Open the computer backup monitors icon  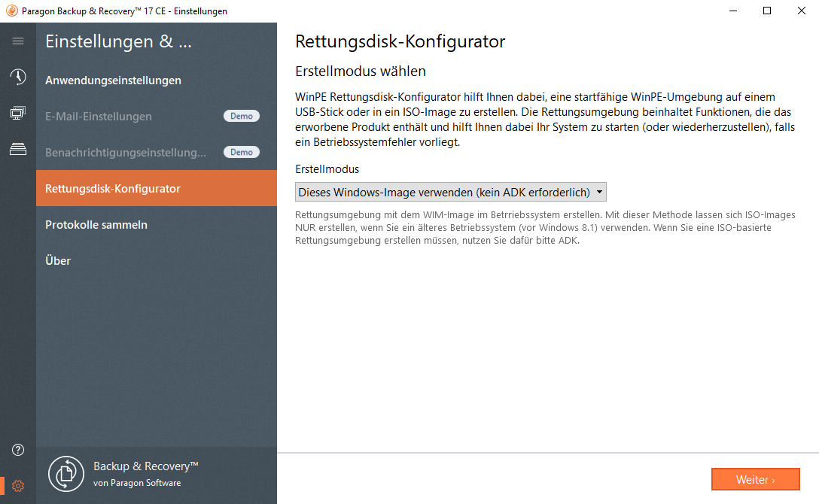[18, 113]
